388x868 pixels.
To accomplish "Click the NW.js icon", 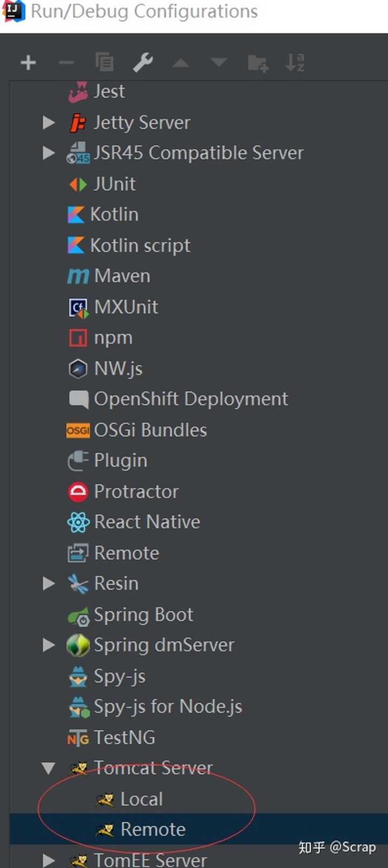I will point(78,369).
